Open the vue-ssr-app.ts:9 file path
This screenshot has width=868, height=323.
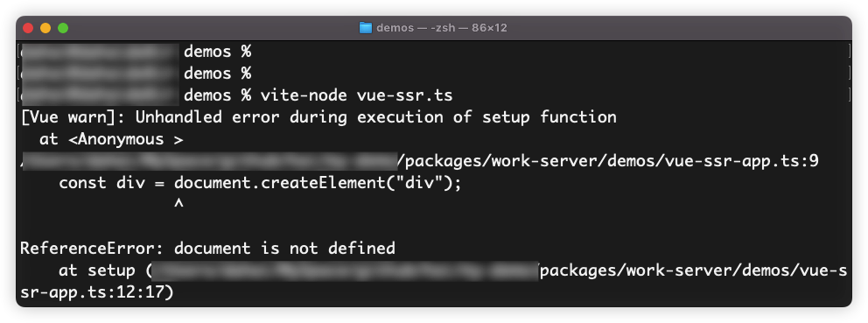coord(608,161)
